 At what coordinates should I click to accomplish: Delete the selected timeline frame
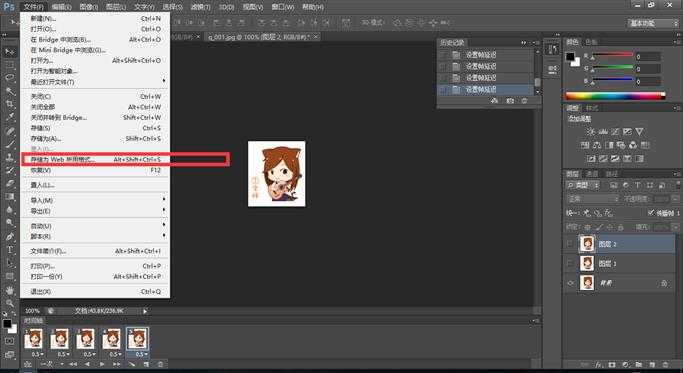click(x=160, y=364)
